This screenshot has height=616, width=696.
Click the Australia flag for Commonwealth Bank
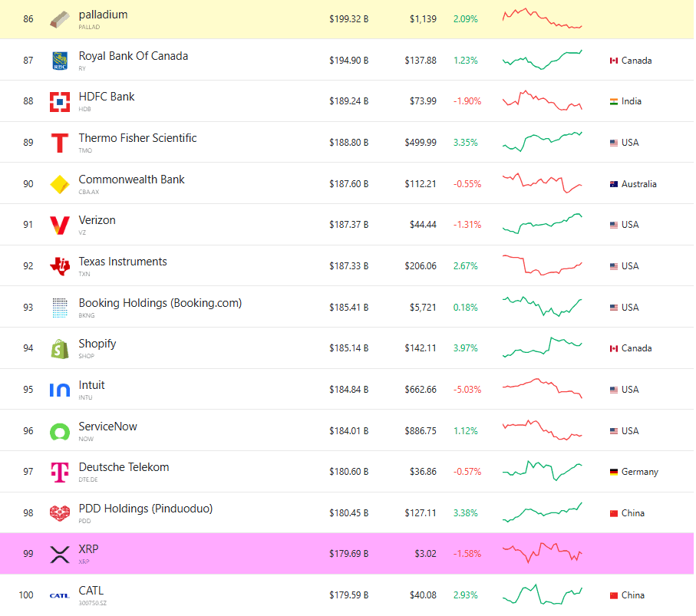coord(614,184)
